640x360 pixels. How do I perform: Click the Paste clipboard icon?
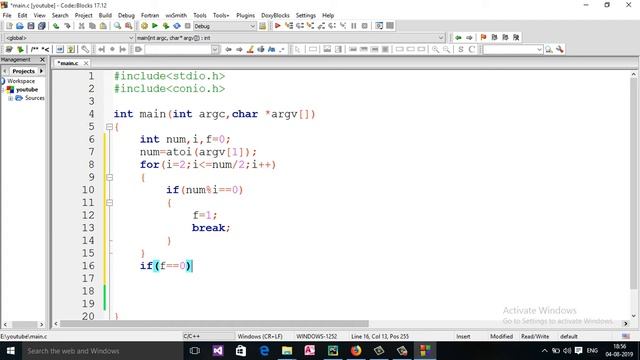point(103,26)
